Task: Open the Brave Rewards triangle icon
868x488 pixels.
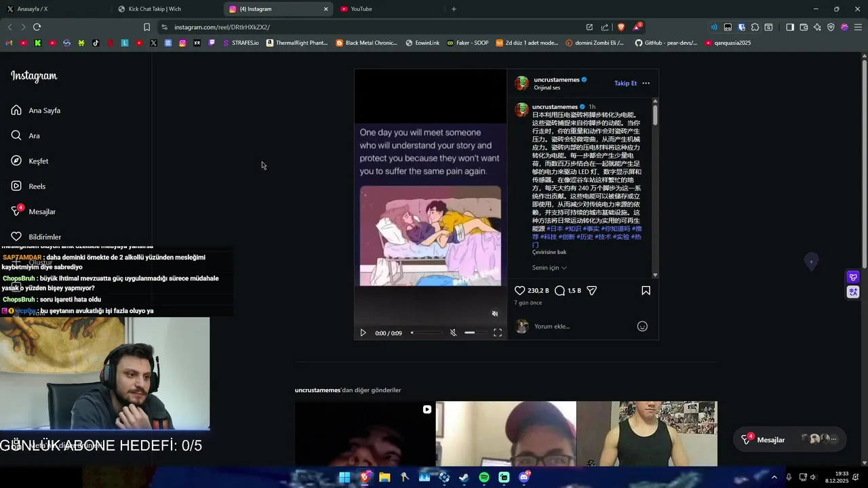Action: tap(637, 27)
